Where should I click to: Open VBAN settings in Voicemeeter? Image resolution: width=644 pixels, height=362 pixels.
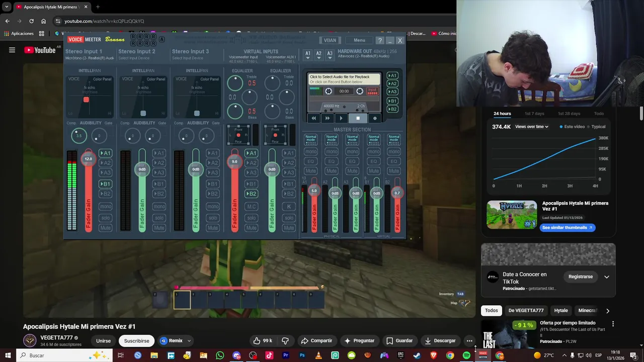point(330,40)
